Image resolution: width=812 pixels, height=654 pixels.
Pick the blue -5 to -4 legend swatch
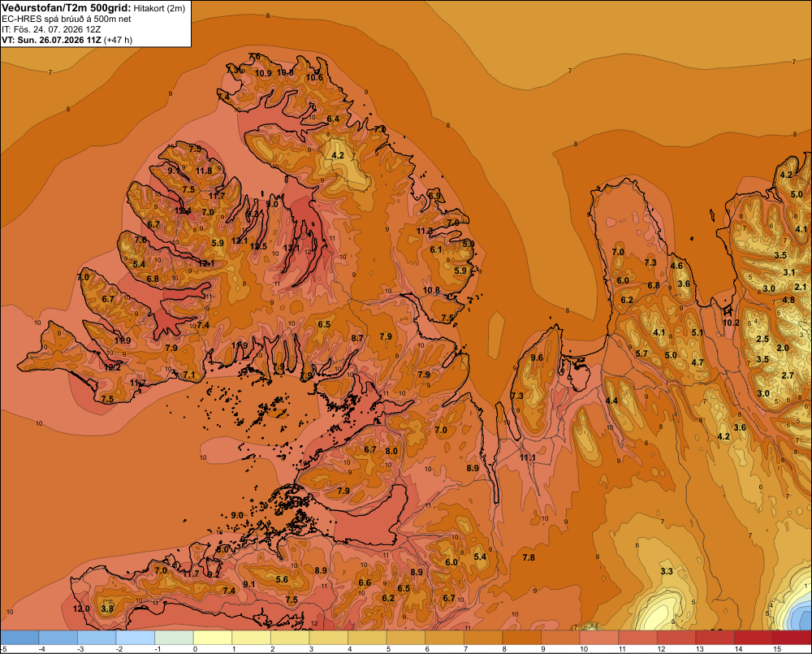coord(19,638)
